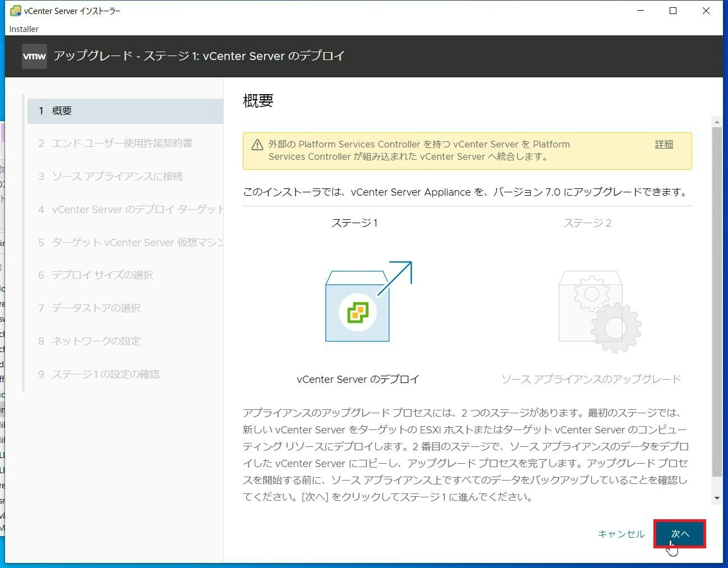This screenshot has width=728, height=568.
Task: Select step 1 概要 in the sidebar
Action: pos(125,111)
